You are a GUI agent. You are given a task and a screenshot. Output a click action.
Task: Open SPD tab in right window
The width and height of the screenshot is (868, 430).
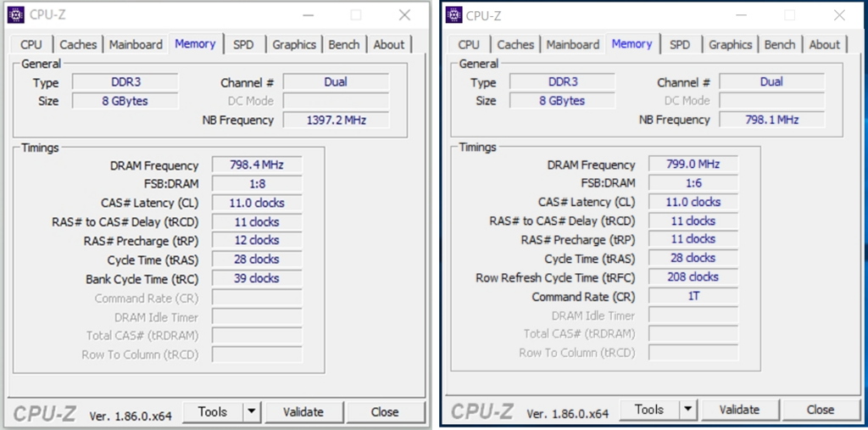[x=680, y=45]
